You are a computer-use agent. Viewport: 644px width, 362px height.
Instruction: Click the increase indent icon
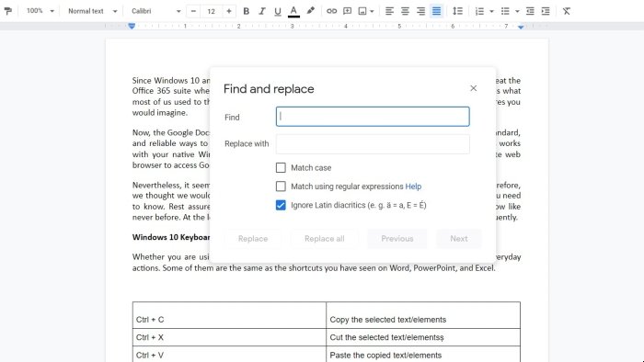coord(546,11)
